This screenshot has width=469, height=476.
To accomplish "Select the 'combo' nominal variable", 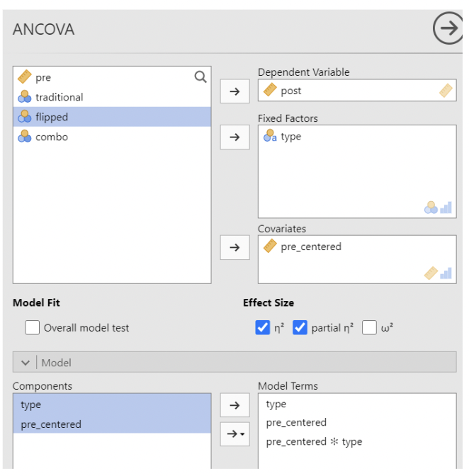I will (x=52, y=137).
